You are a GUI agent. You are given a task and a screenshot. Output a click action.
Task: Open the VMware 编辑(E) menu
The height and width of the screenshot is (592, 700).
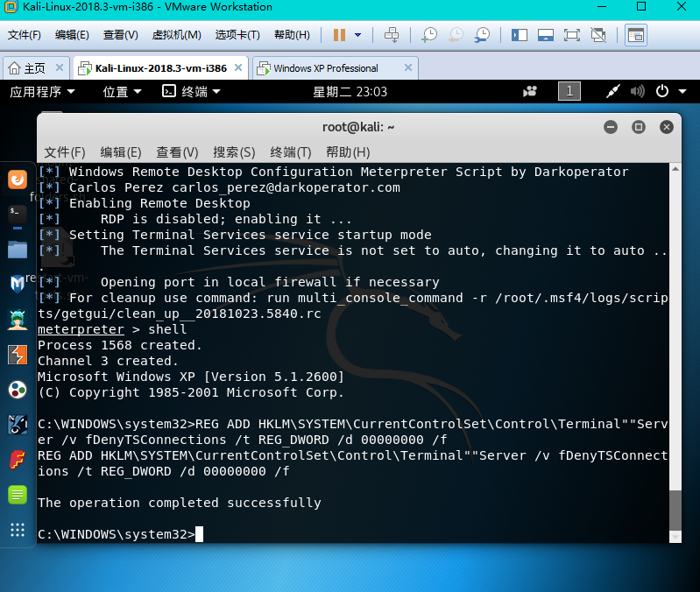click(72, 35)
